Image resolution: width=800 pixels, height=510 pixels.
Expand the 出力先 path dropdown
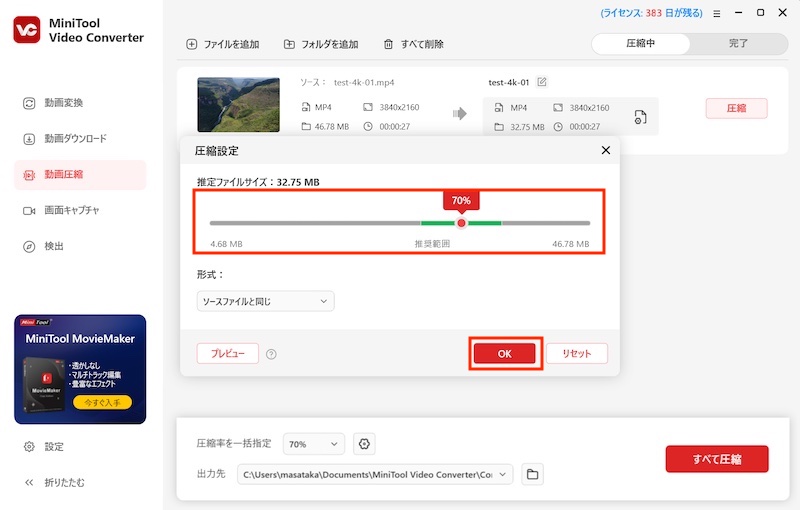pos(503,474)
